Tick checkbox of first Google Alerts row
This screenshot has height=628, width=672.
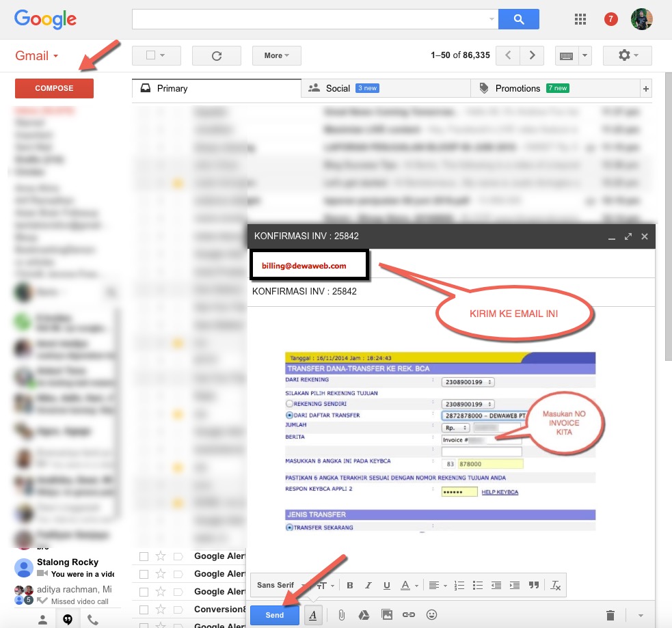coord(144,556)
